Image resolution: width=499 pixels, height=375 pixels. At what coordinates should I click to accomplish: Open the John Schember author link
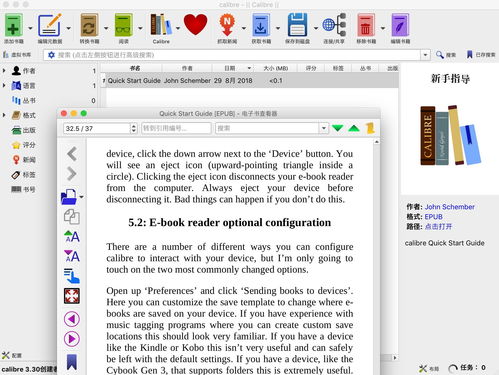(449, 207)
